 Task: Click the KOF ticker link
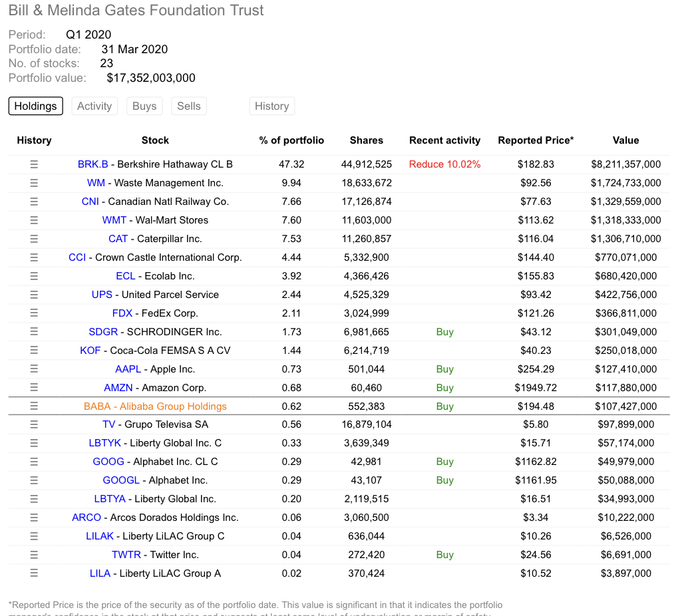[x=90, y=351]
